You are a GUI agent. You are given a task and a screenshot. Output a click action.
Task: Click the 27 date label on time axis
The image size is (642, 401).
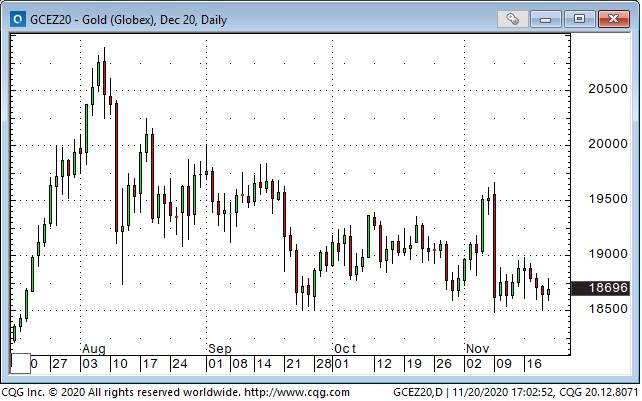coord(60,364)
